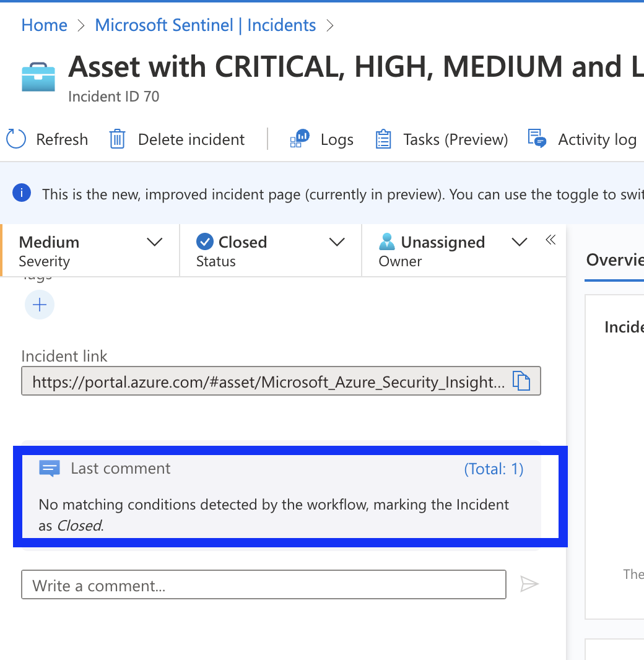This screenshot has height=660, width=644.
Task: Click the Unassigned owner person icon
Action: (x=387, y=241)
